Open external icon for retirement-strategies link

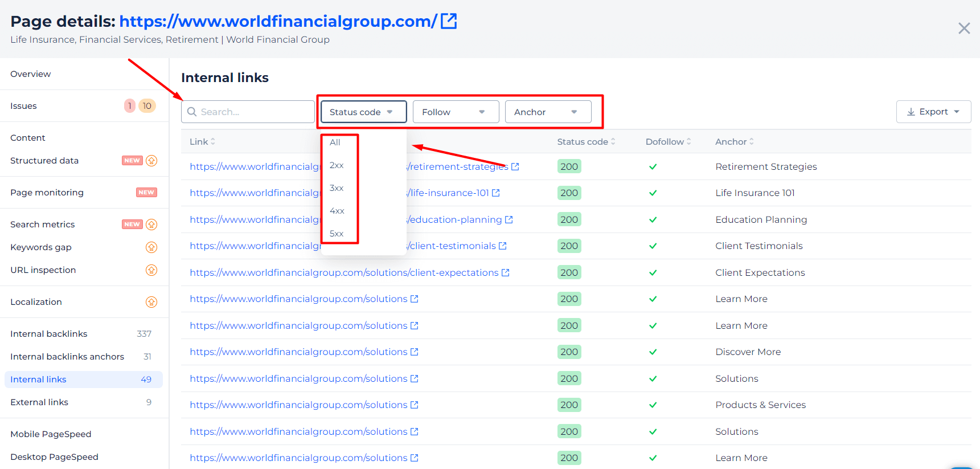click(515, 166)
